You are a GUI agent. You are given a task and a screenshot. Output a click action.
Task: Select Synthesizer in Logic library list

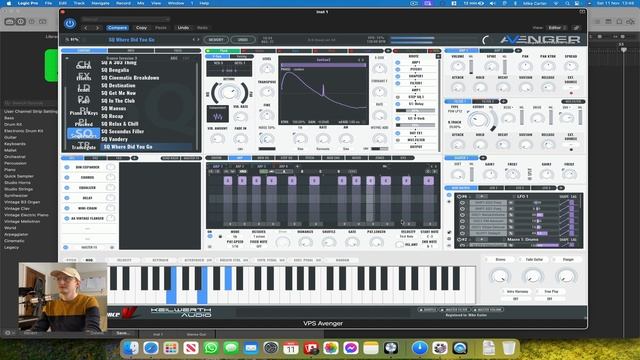tap(16, 196)
